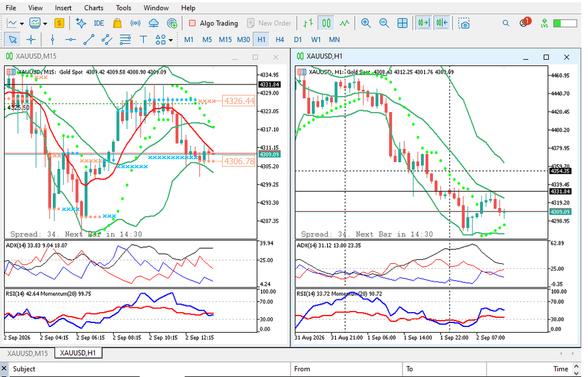Screen dimensions: 588x377
Task: Switch to D1 timeframe
Action: [298, 40]
